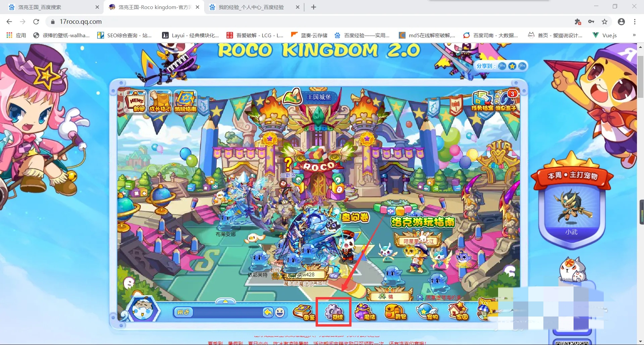Switch to the 我的经验 个人中心 tab
Image resolution: width=644 pixels, height=345 pixels.
251,7
